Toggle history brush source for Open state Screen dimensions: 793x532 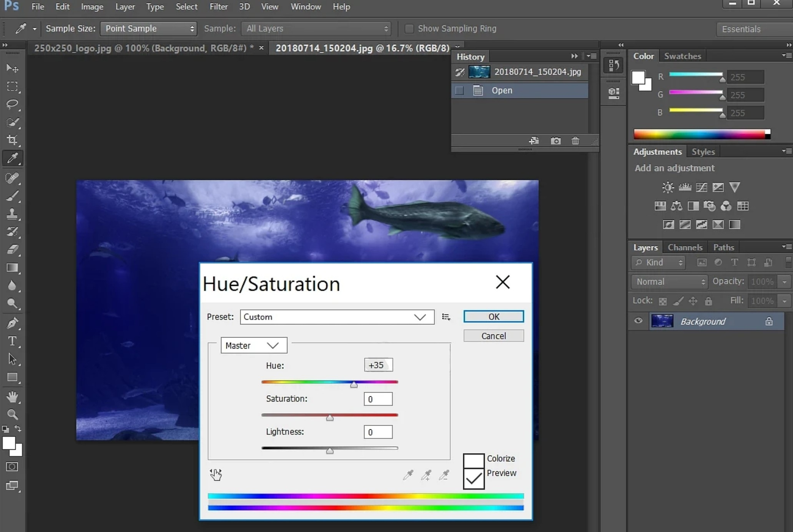(x=459, y=91)
